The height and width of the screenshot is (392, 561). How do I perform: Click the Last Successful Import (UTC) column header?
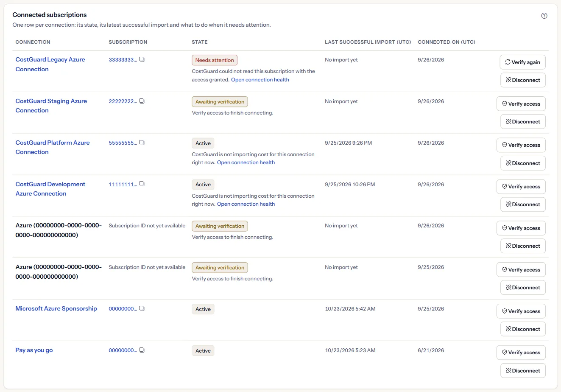368,42
